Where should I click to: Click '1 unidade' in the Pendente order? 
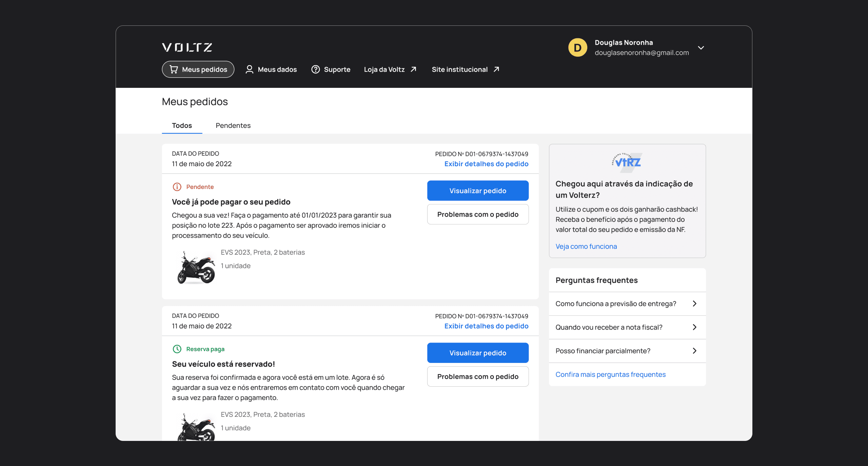pos(236,266)
